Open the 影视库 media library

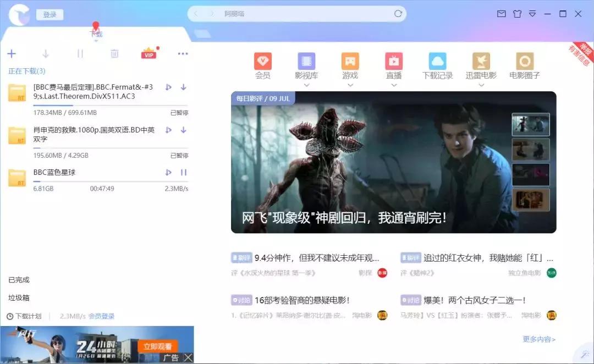click(x=306, y=62)
